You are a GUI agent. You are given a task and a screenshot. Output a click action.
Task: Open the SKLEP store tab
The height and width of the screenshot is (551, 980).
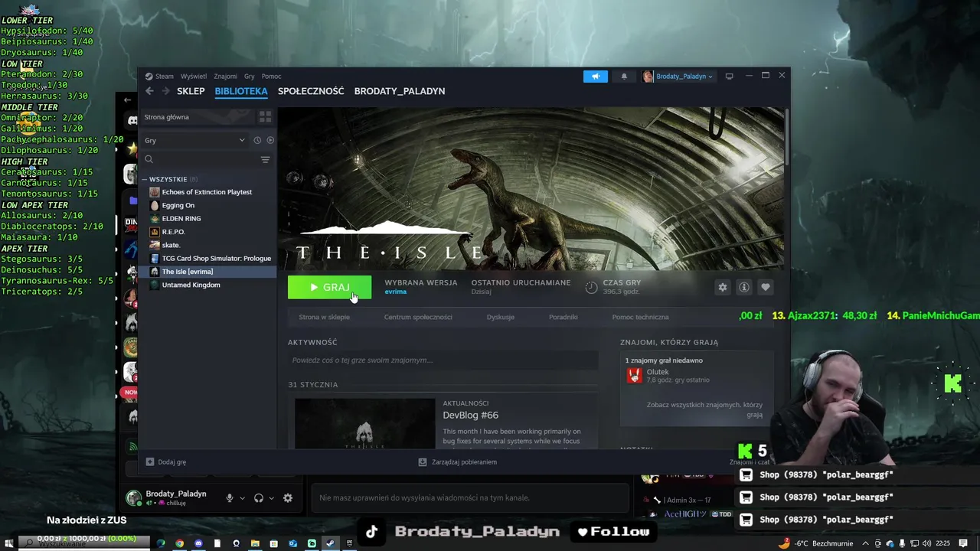click(x=191, y=91)
